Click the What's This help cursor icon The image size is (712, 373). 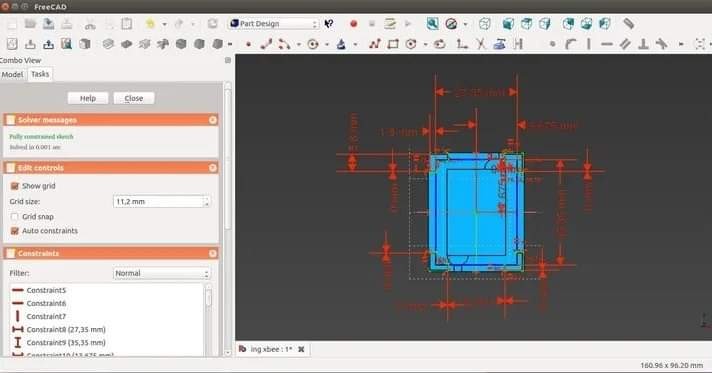click(329, 24)
